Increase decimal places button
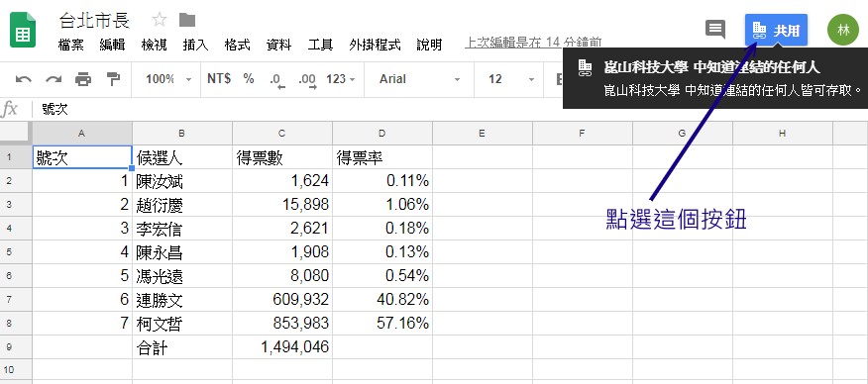This screenshot has width=868, height=384. pos(307,80)
